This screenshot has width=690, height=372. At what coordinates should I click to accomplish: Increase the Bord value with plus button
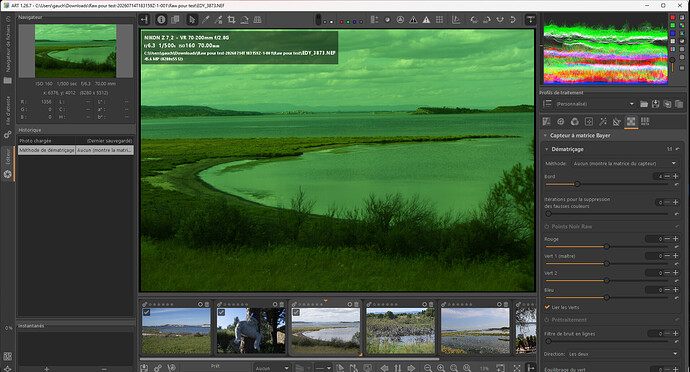pyautogui.click(x=675, y=176)
